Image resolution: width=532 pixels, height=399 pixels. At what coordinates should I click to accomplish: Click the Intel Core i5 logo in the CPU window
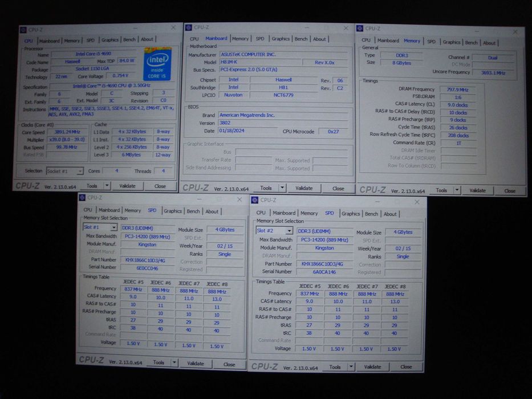[157, 64]
